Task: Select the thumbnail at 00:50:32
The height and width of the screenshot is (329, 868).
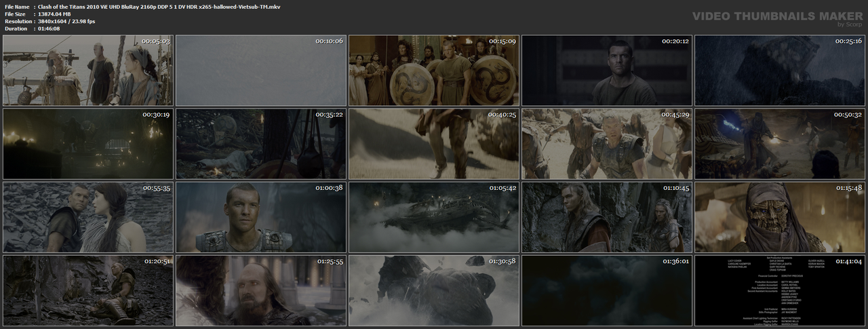Action: click(x=778, y=144)
